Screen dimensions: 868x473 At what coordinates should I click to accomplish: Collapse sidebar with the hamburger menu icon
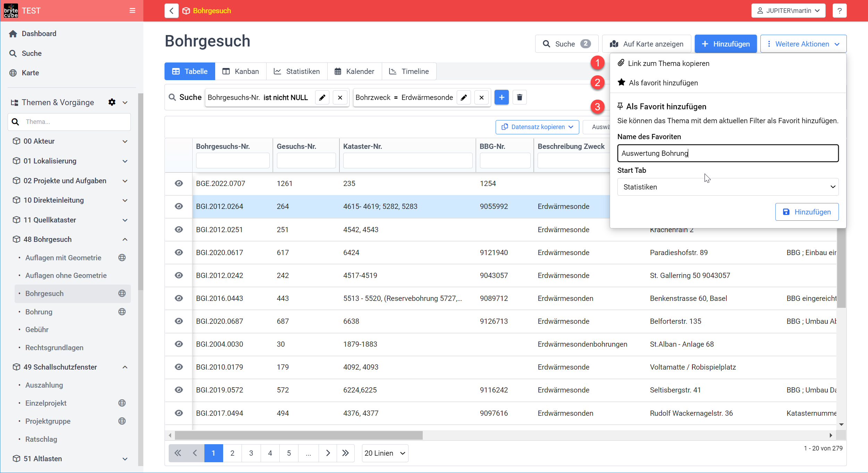click(x=132, y=11)
